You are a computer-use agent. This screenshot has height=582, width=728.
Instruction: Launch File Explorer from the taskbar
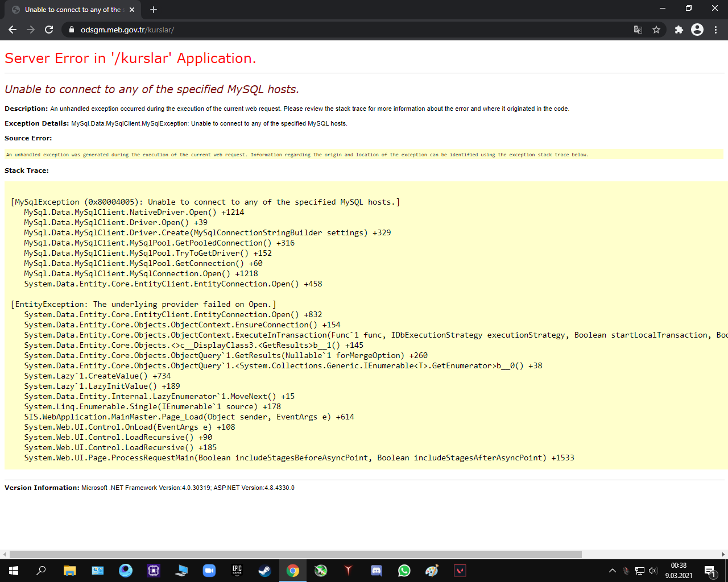(69, 571)
